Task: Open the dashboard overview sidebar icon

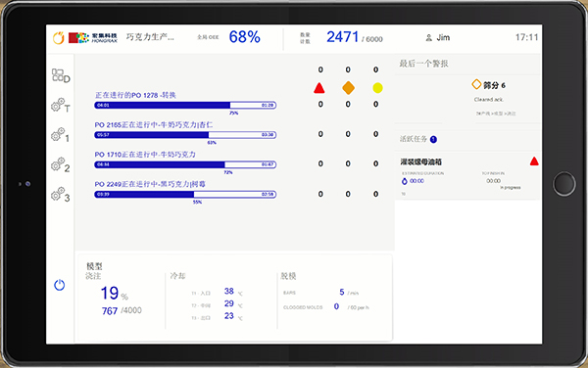Action: [61, 75]
